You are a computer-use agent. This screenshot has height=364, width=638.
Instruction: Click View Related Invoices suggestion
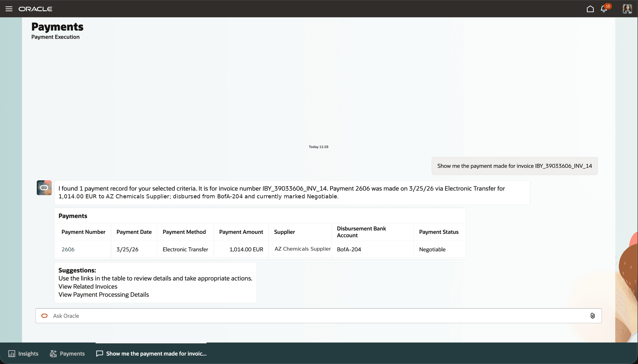pos(88,286)
